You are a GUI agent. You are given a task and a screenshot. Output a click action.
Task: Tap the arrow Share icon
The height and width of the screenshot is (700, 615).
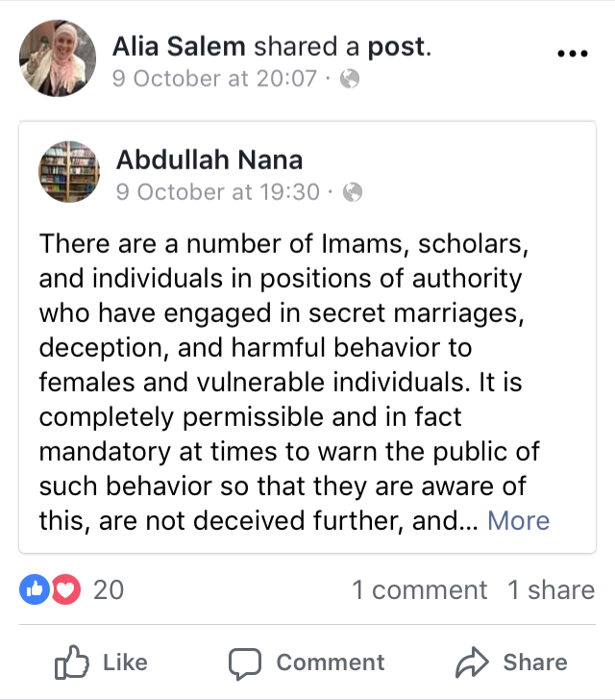pos(472,662)
